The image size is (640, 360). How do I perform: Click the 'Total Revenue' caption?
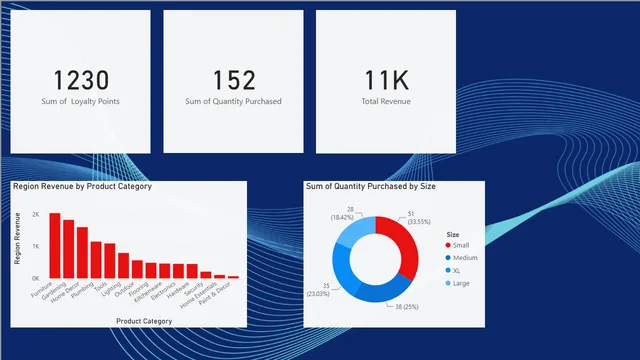coord(386,101)
